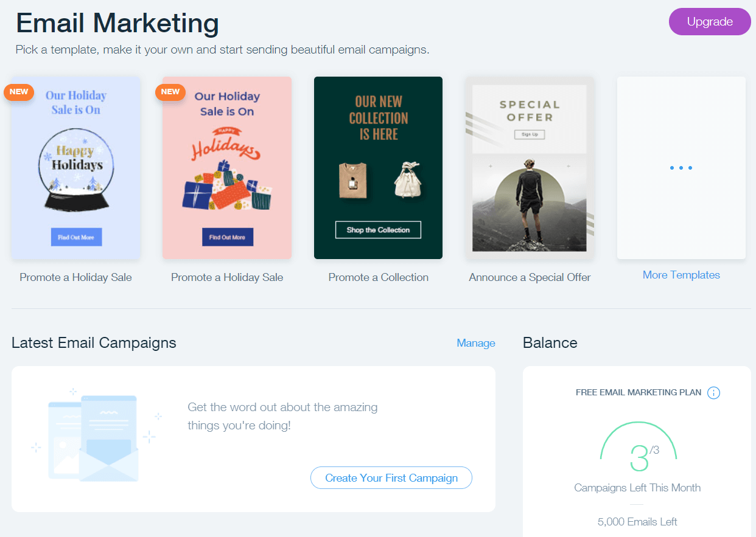
Task: Click the 5,000 Emails Left balance text
Action: tap(637, 521)
